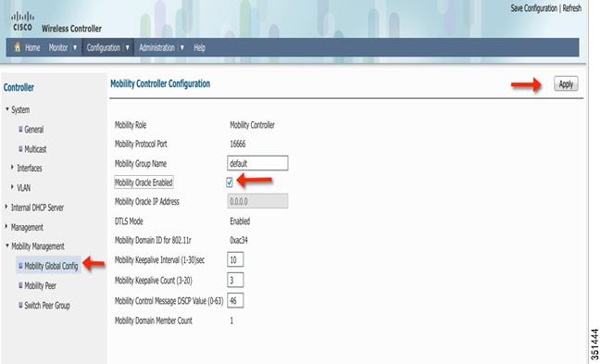Open the Monitor menu

tap(57, 47)
